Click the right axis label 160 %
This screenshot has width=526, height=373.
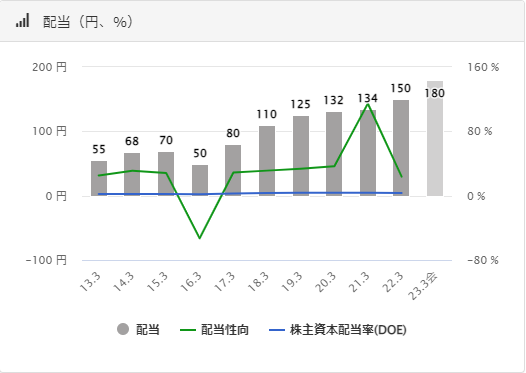(483, 67)
